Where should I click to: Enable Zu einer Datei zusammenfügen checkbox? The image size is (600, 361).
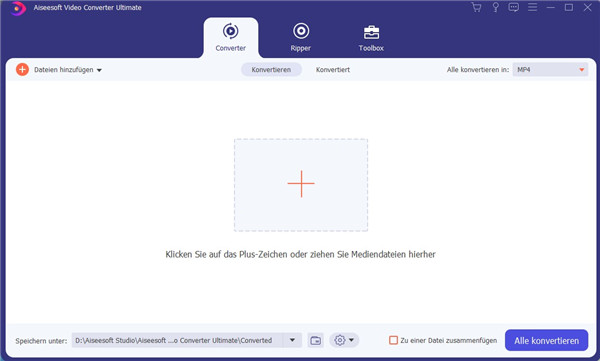393,340
